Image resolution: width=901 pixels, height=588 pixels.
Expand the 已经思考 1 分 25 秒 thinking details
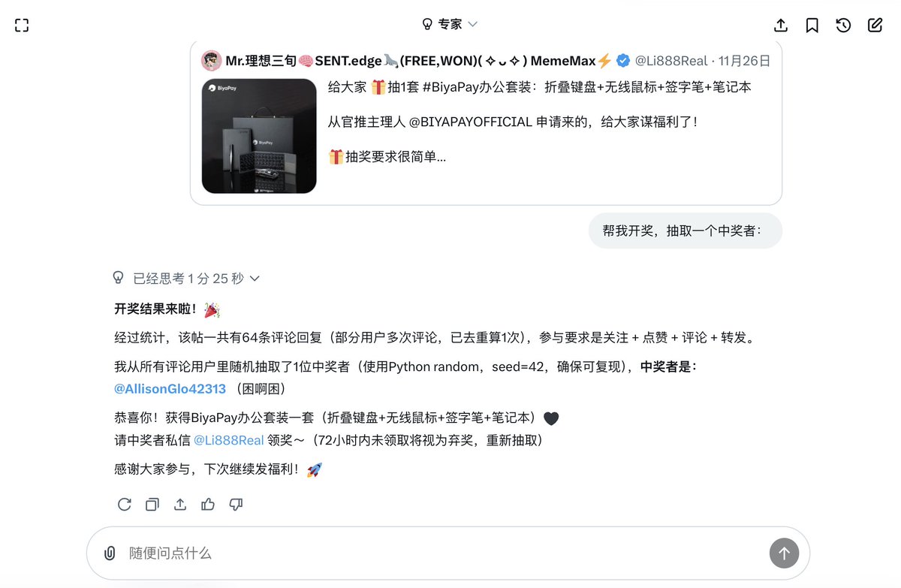186,279
